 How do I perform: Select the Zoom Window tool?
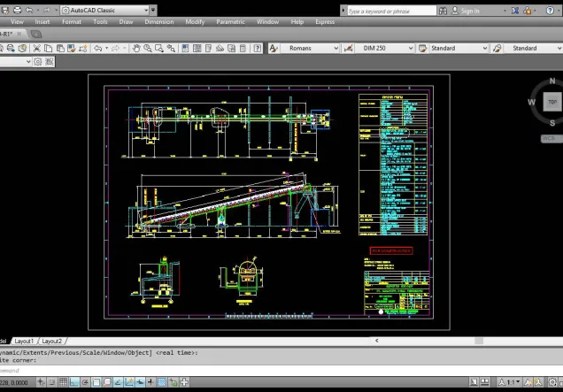point(159,48)
